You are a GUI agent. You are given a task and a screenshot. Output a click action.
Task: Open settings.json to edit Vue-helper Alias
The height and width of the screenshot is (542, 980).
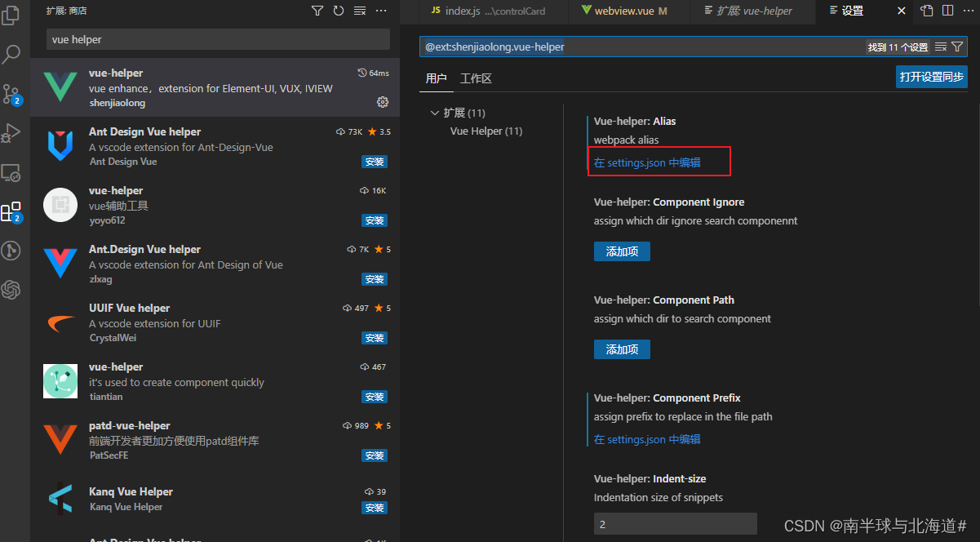658,161
